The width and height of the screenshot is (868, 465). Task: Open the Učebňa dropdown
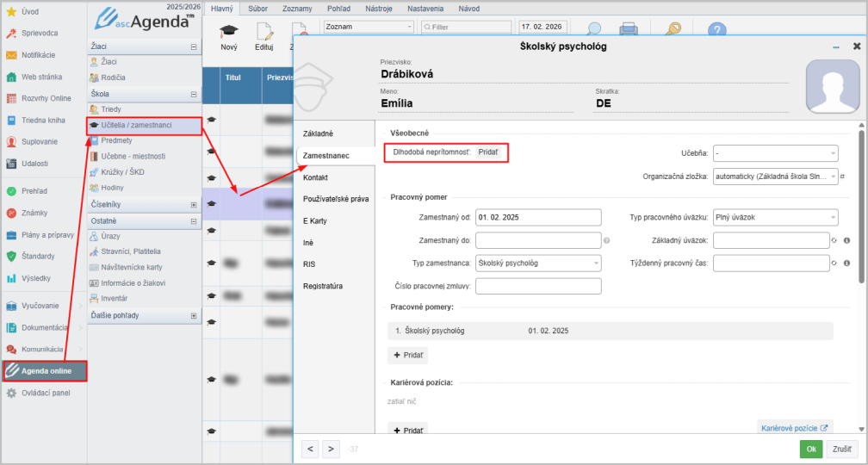click(x=775, y=153)
